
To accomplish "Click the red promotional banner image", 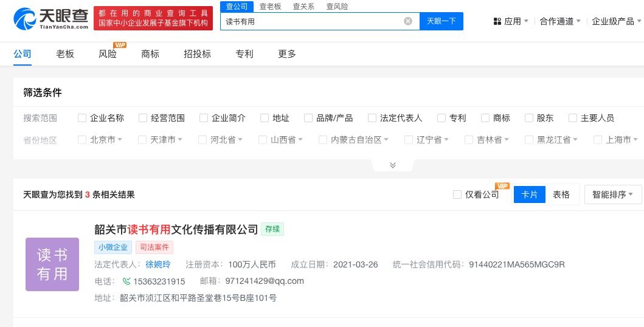I will tap(153, 18).
